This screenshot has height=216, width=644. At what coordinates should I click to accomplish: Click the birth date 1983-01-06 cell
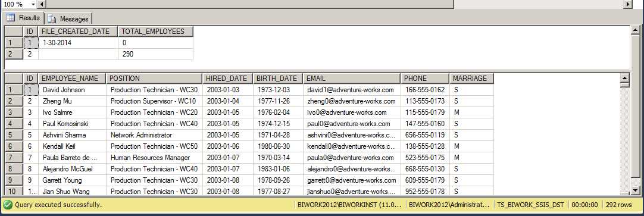pyautogui.click(x=278, y=169)
